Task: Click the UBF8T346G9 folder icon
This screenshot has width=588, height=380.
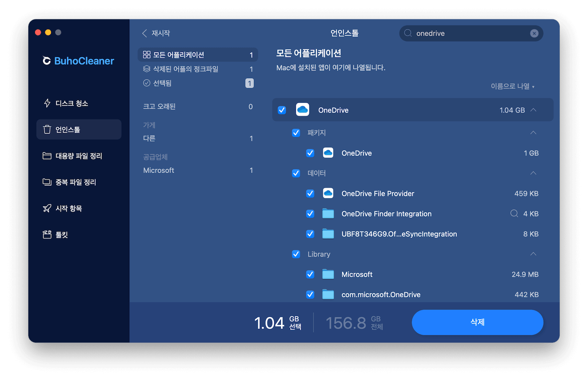Action: point(328,234)
